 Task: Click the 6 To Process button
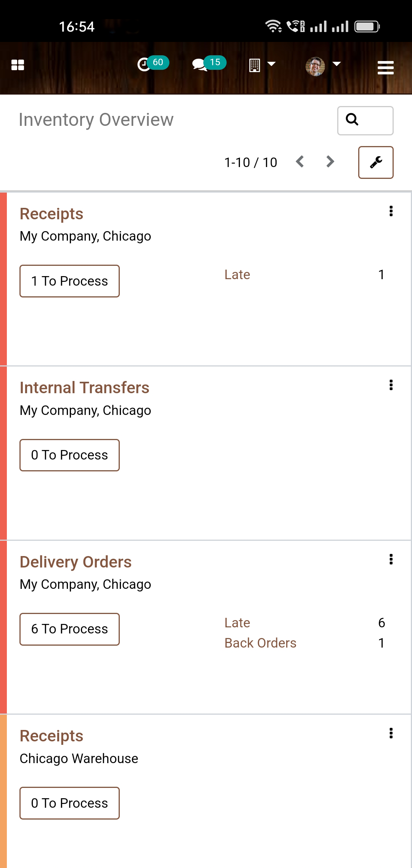tap(69, 629)
